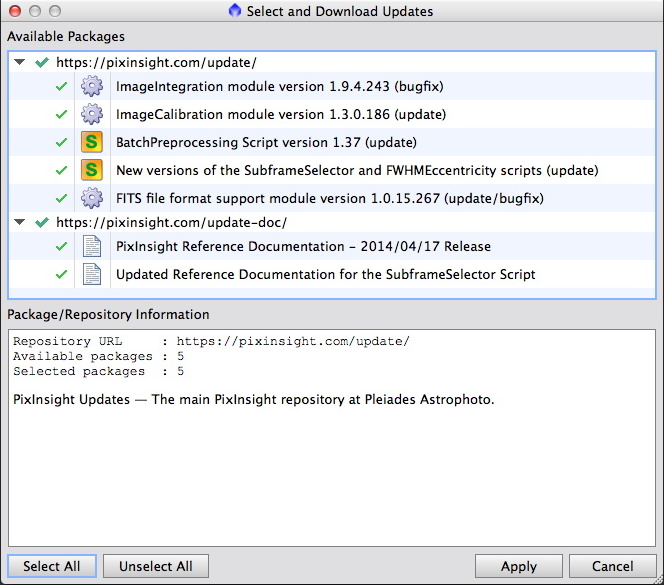Apply the selected updates
The image size is (664, 585).
[519, 566]
